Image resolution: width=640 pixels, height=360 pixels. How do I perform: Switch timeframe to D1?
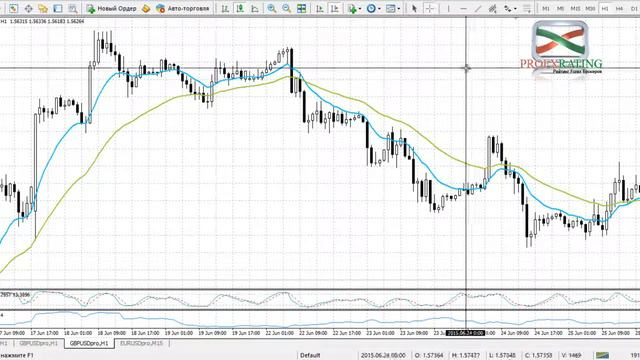[x=634, y=8]
